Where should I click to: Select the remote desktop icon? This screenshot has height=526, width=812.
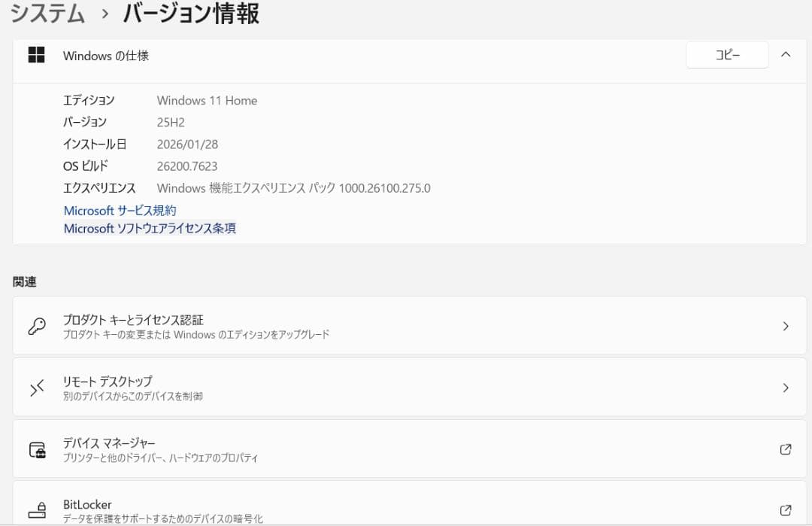tap(38, 386)
